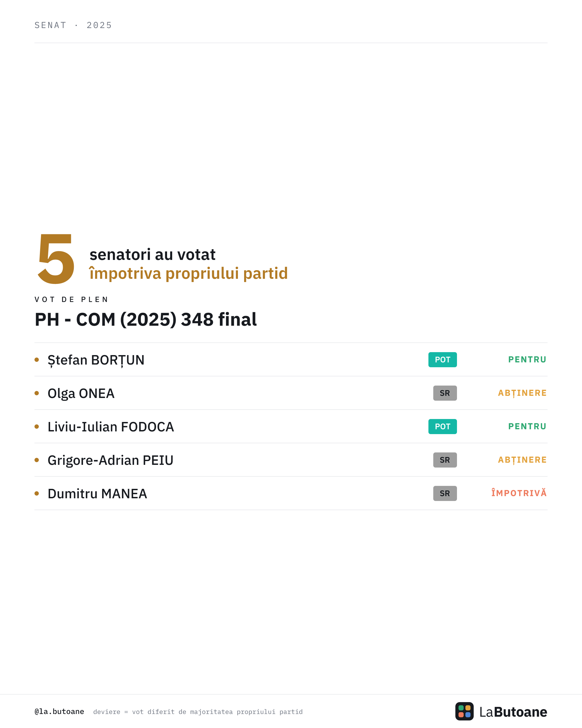Click the ABȚINERE vote label for Olga ONEA

[522, 393]
